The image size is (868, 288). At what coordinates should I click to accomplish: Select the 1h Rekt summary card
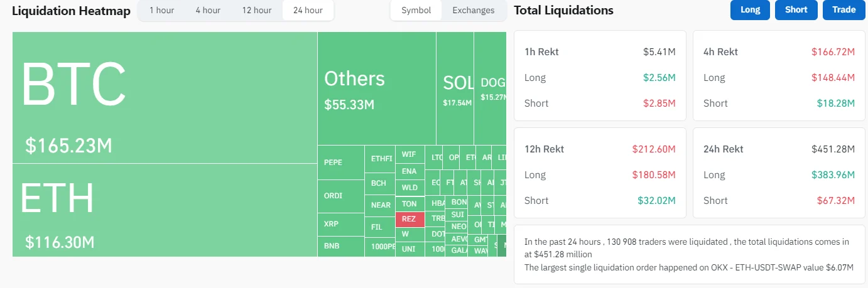(x=600, y=75)
